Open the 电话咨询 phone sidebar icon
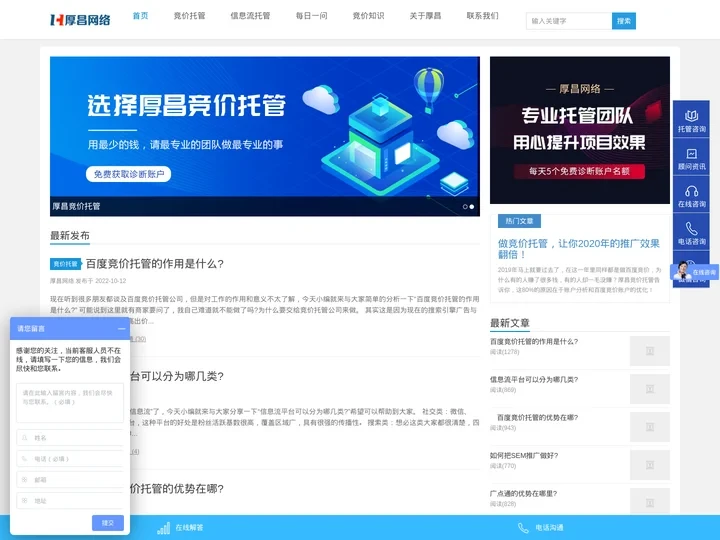Image resolution: width=720 pixels, height=540 pixels. pos(691,233)
